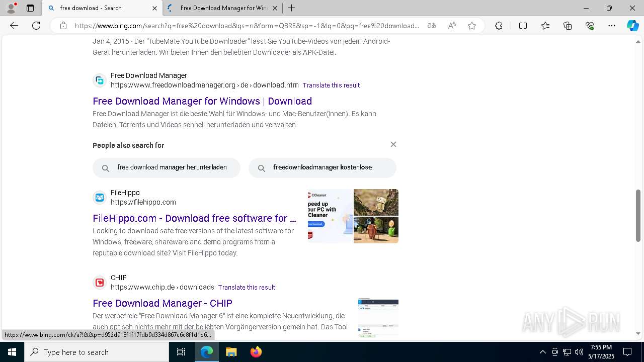
Task: Open the Extensions puzzle icon
Action: (499, 26)
